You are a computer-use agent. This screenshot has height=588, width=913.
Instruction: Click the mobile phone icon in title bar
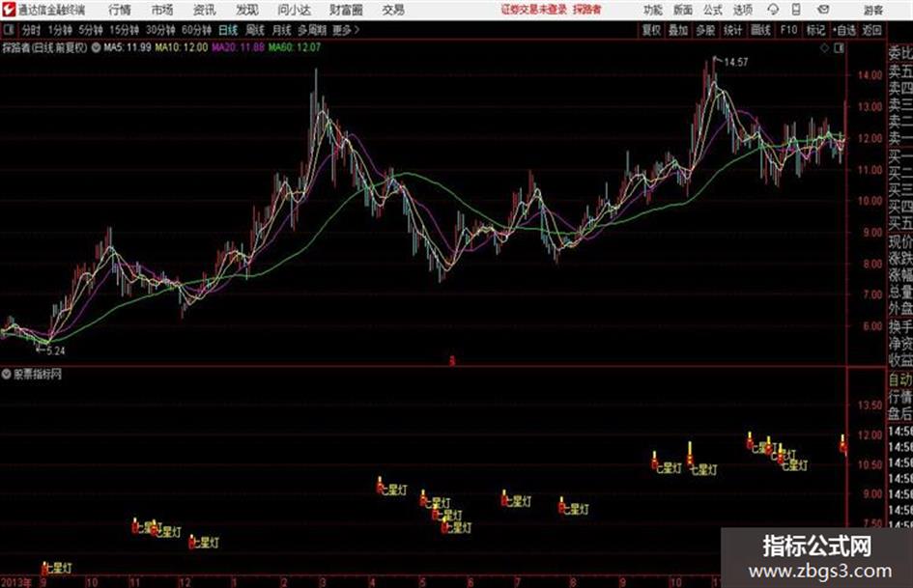coord(796,10)
